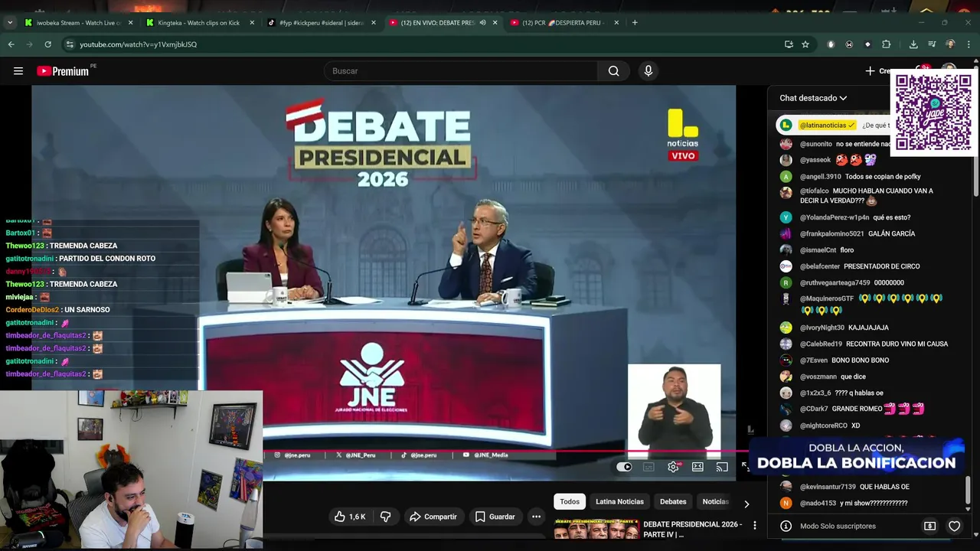980x551 pixels.
Task: Click the Guardar save button
Action: tap(495, 517)
